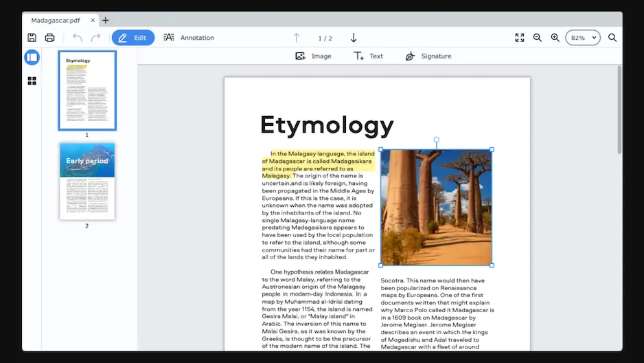Screen dimensions: 644x363
Task: Redo the last action
Action: [95, 38]
